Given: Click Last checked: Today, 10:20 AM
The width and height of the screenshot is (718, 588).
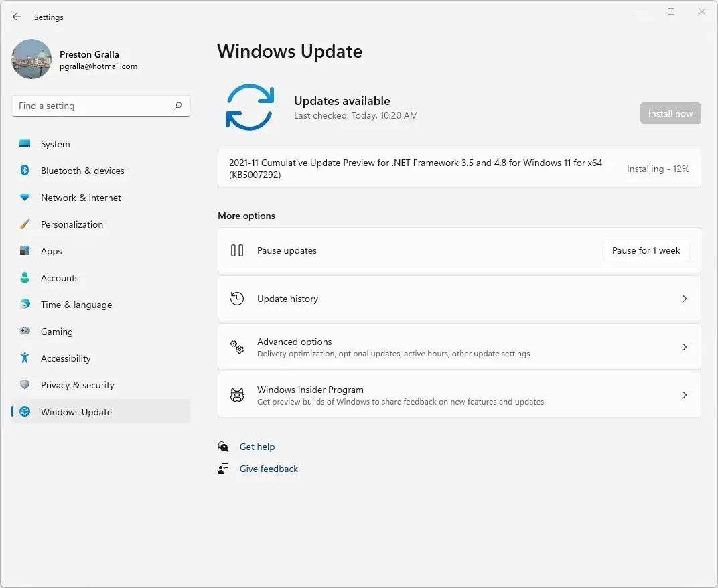Looking at the screenshot, I should click(356, 115).
